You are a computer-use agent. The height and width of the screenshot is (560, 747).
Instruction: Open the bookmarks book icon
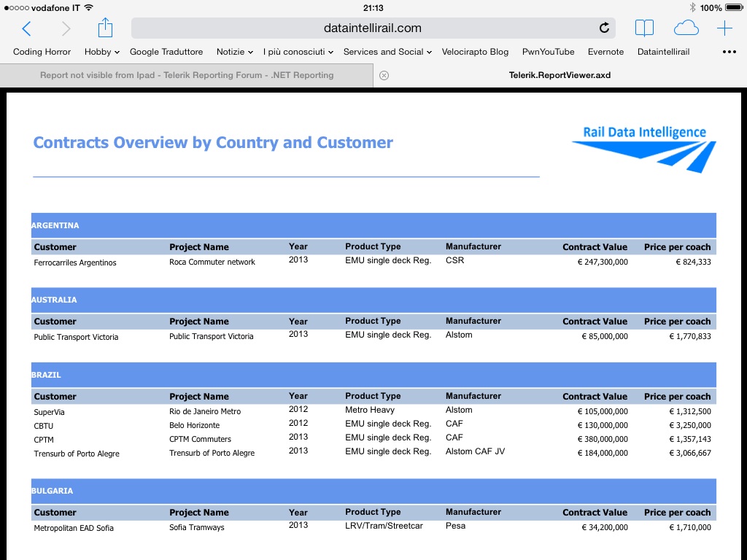[644, 28]
